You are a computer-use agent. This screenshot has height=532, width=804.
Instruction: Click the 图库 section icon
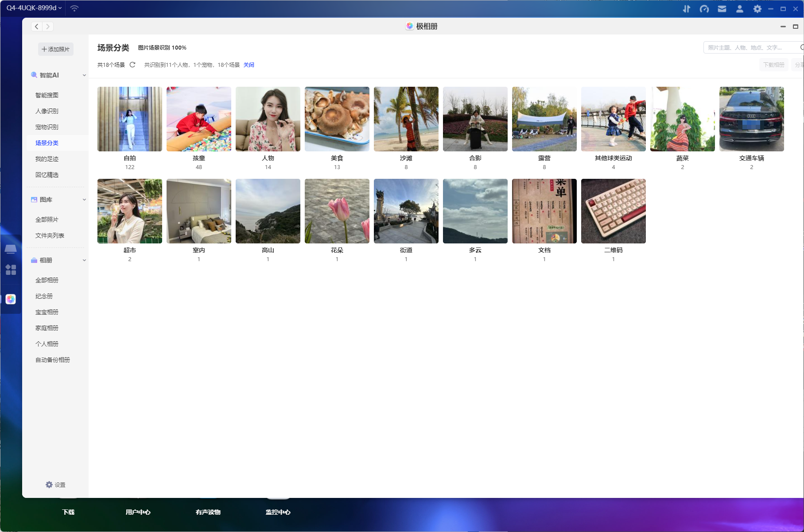point(34,200)
